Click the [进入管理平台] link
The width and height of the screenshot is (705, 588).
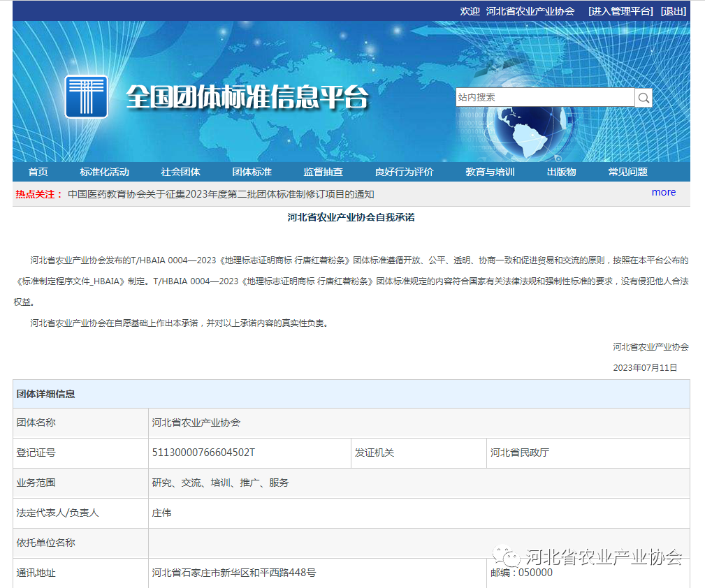tap(620, 11)
